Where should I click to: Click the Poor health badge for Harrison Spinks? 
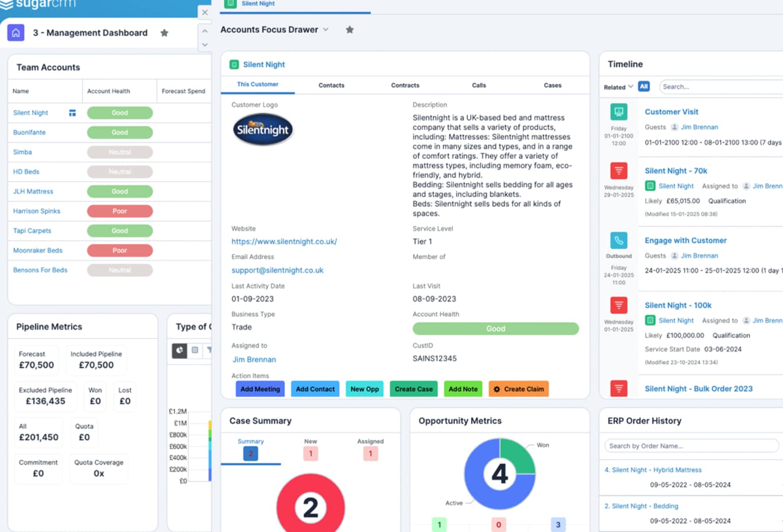(120, 211)
